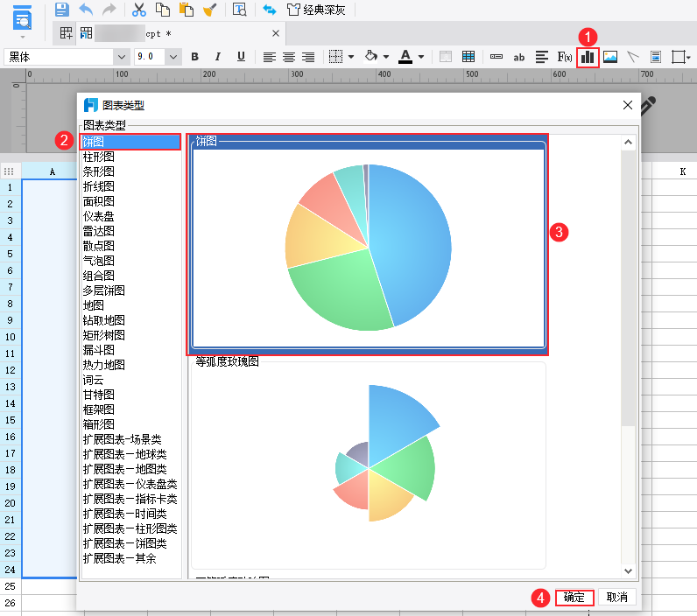This screenshot has width=697, height=616.
Task: Insert chart via bar chart icon
Action: pyautogui.click(x=588, y=57)
